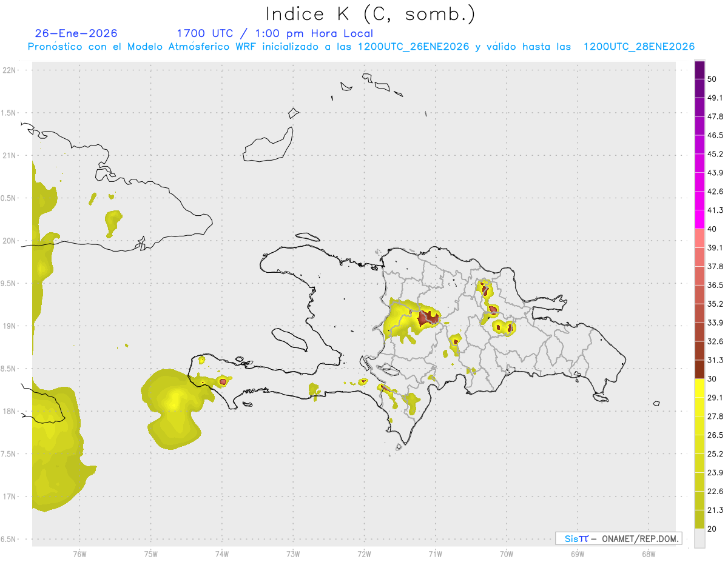The height and width of the screenshot is (562, 728).
Task: Click the legend value '37.8'
Action: coord(715,266)
